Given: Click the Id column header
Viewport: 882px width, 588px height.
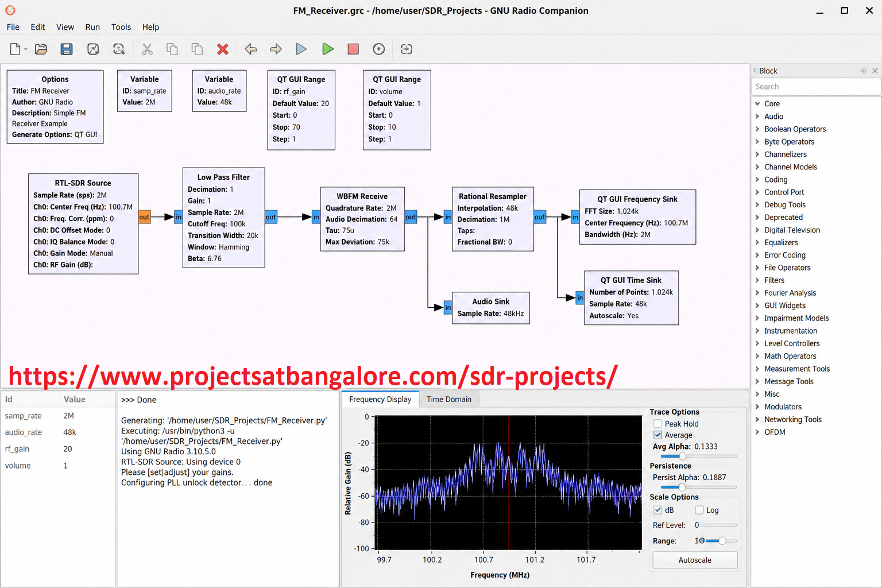Looking at the screenshot, I should point(30,399).
